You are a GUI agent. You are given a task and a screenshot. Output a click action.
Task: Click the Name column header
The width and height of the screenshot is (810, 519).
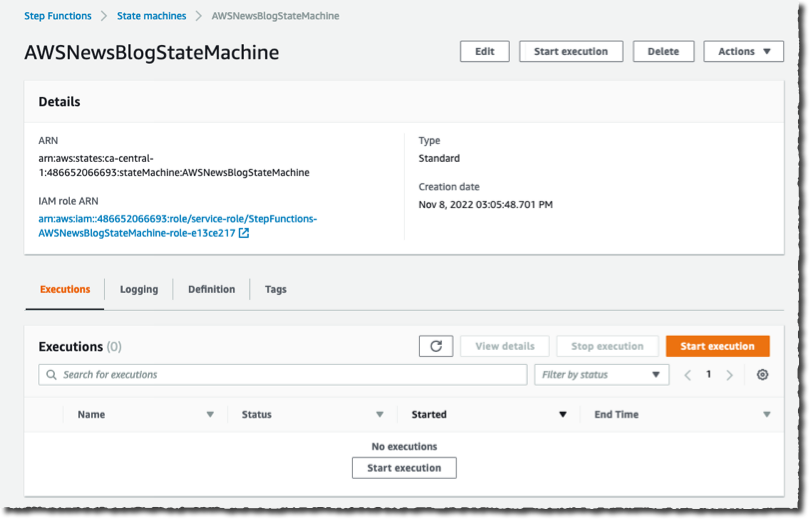91,414
